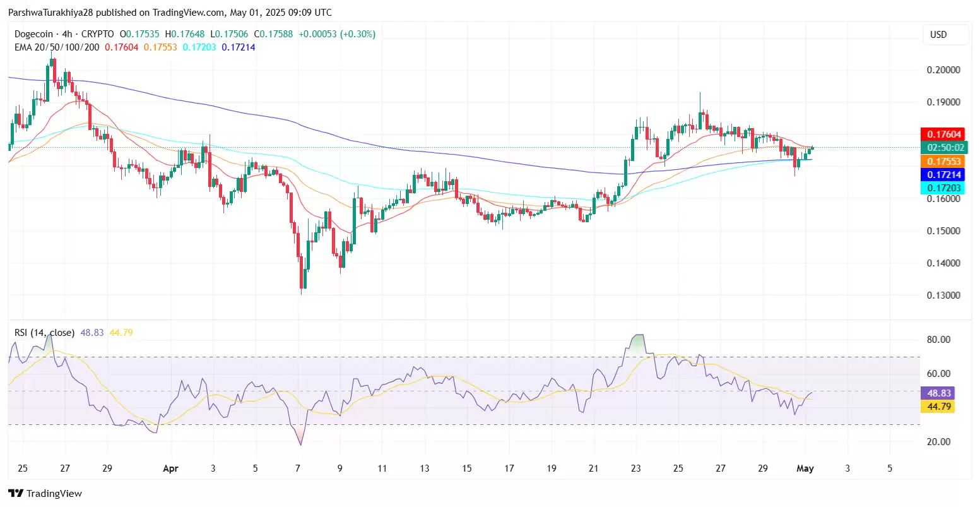The image size is (980, 507).
Task: Click blue 0.17214 value in EMA legend
Action: 239,47
